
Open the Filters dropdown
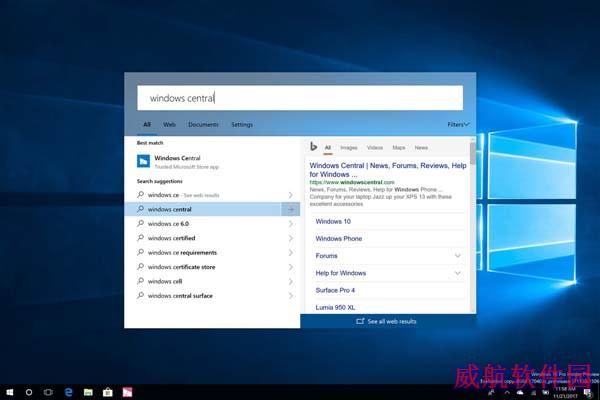(458, 124)
